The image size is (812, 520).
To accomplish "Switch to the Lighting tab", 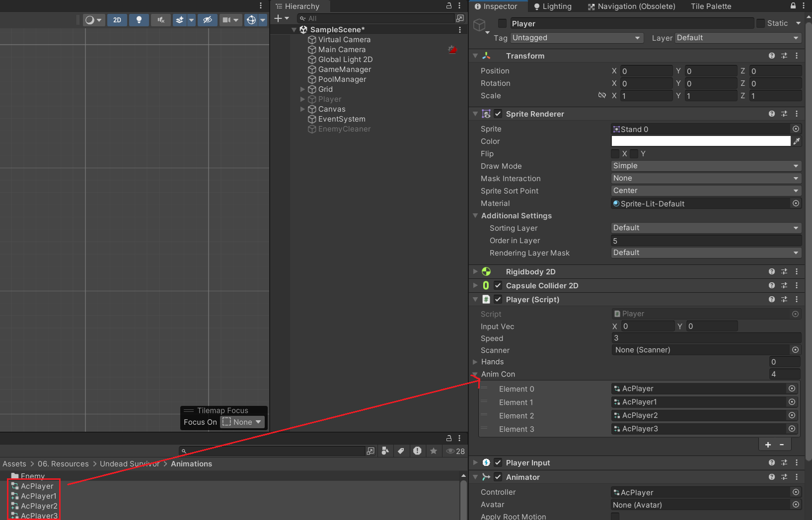I will click(552, 6).
